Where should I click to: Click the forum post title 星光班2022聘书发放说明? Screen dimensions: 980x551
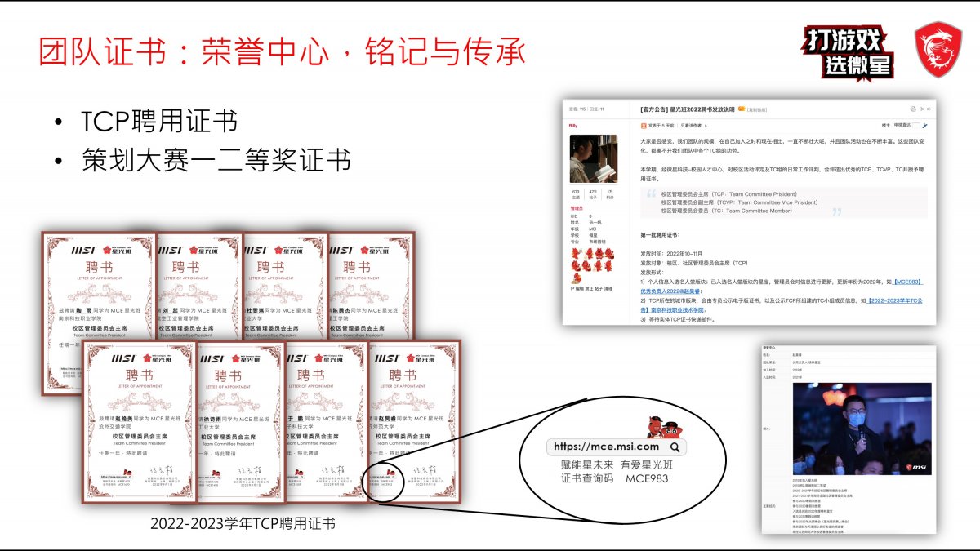click(688, 109)
